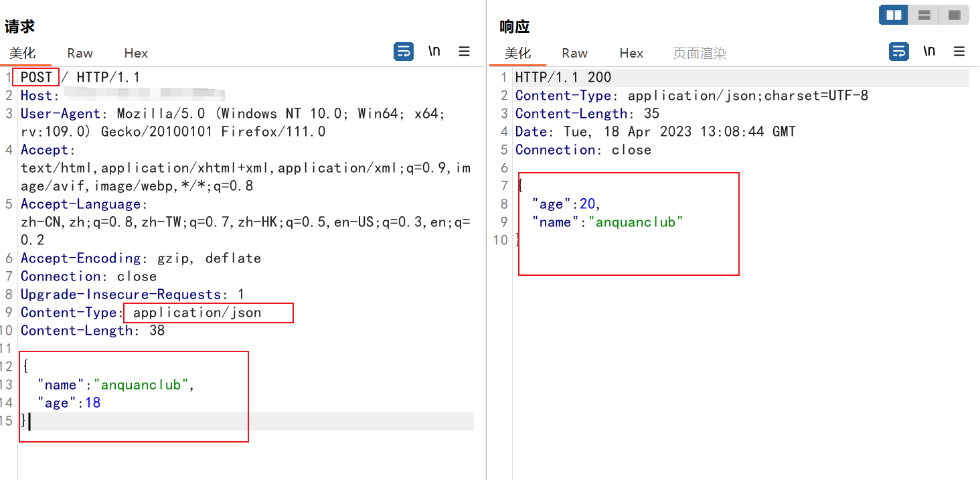The height and width of the screenshot is (480, 980).
Task: Toggle word wrap in the request editor
Action: click(x=403, y=51)
